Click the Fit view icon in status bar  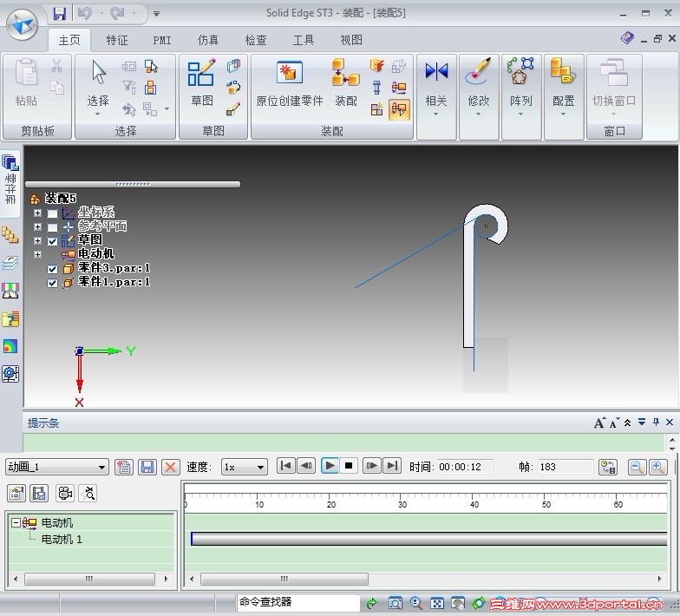pyautogui.click(x=437, y=603)
